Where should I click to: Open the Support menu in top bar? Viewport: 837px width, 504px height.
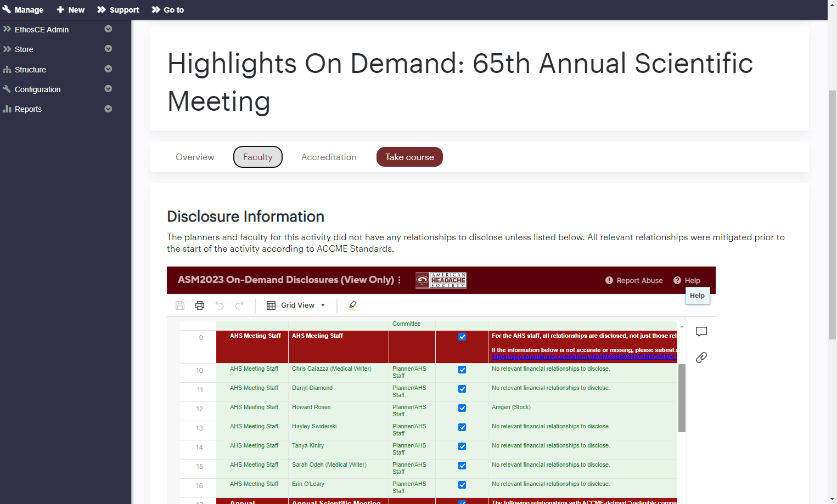click(x=118, y=10)
